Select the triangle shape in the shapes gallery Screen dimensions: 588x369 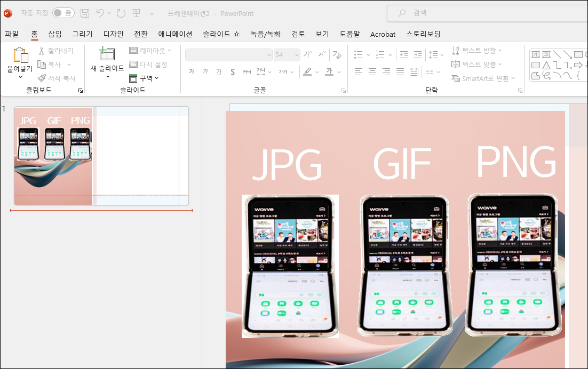point(546,65)
